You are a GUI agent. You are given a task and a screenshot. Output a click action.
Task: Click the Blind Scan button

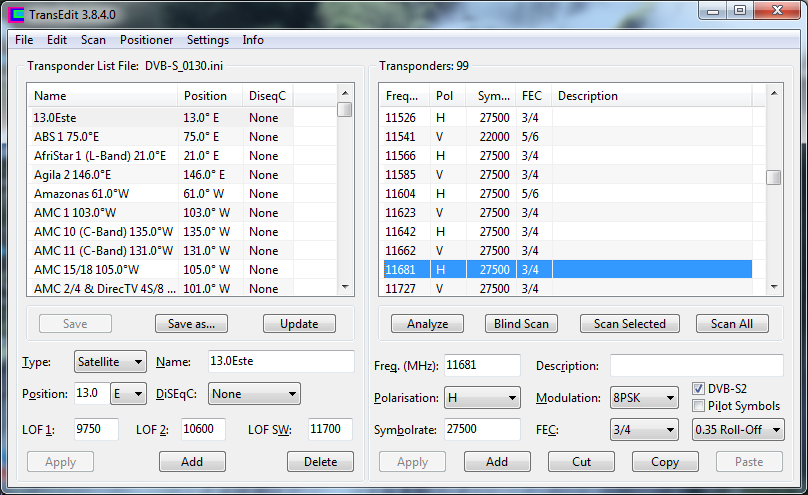[x=521, y=324]
